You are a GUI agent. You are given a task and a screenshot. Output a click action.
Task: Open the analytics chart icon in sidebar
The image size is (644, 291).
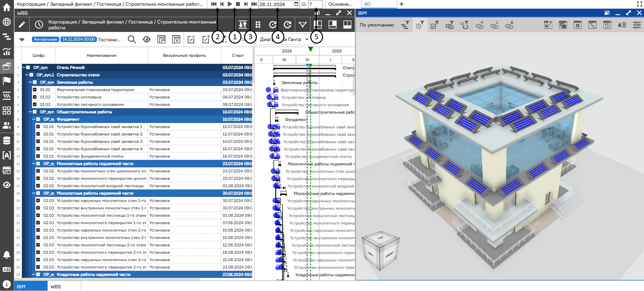7,51
